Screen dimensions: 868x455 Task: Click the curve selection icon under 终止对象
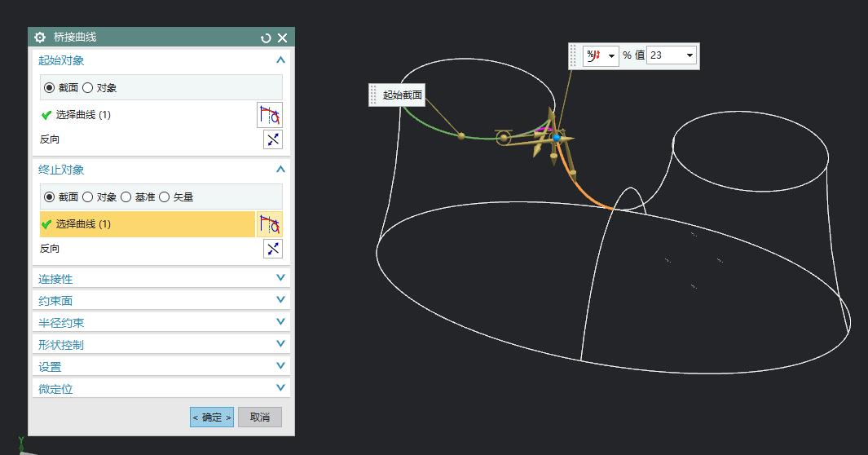click(x=270, y=224)
